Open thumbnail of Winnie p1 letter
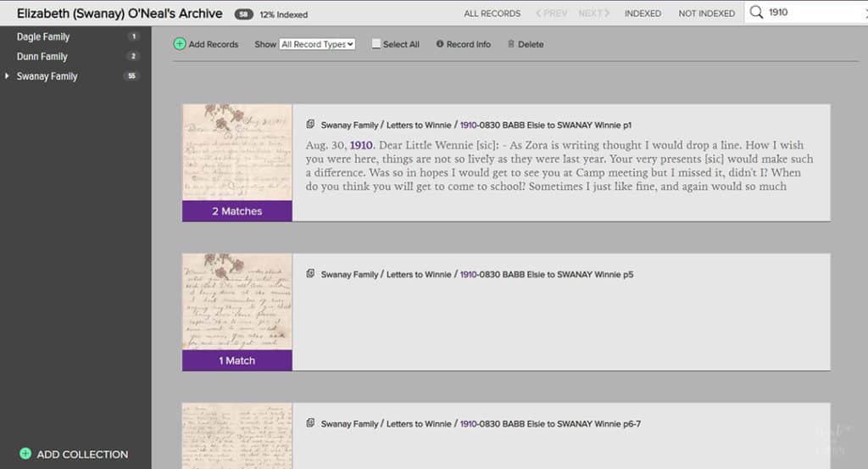 [237, 153]
